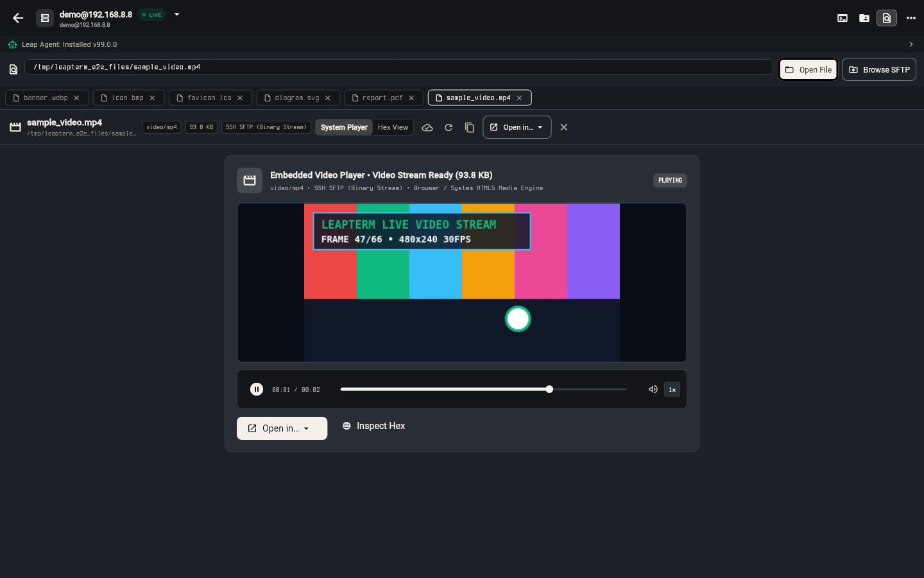Close the banner.webp tab
Viewport: 924px width, 578px height.
pyautogui.click(x=76, y=98)
